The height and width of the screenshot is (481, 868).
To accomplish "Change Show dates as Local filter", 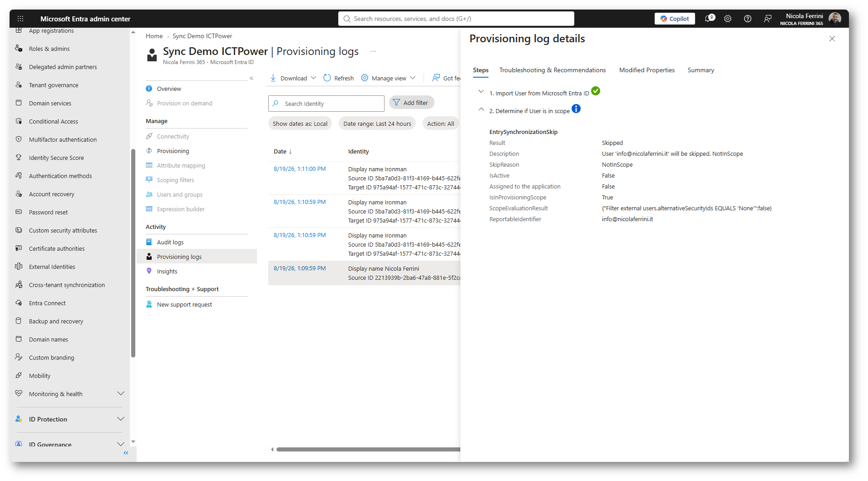I will coord(300,124).
